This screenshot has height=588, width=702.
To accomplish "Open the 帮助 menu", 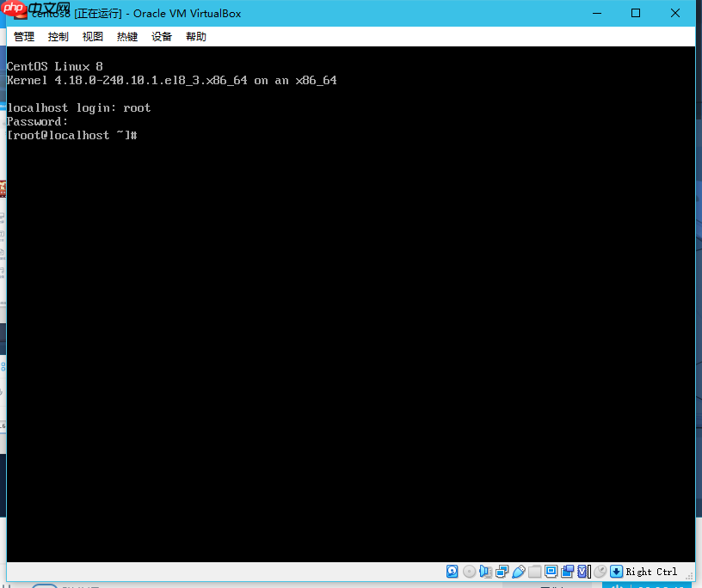I will tap(195, 36).
